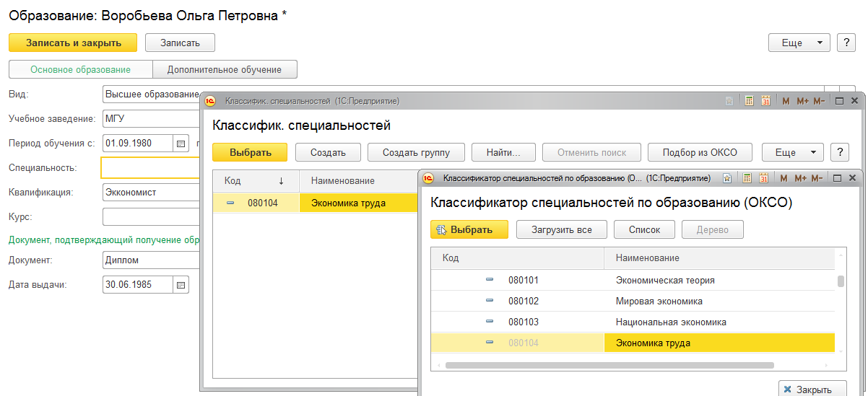Switch to Дополнительное обучение tab

pyautogui.click(x=225, y=69)
